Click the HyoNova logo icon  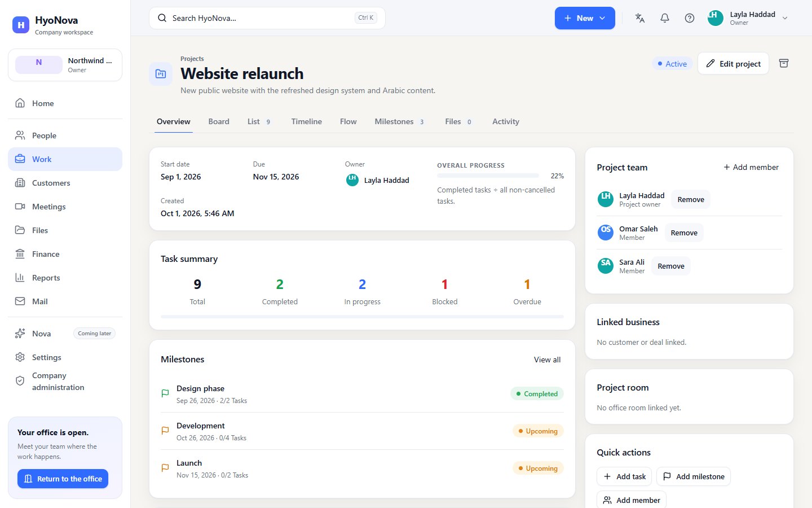[x=21, y=25]
